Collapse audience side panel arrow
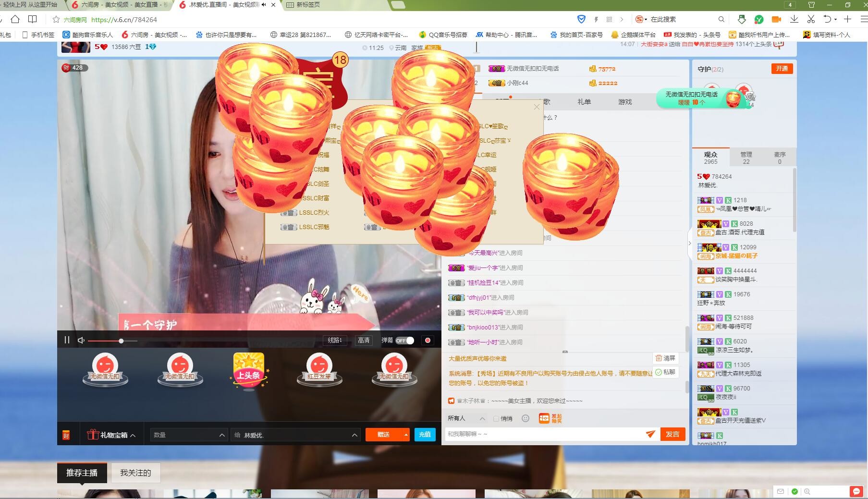This screenshot has height=499, width=868. pos(690,243)
